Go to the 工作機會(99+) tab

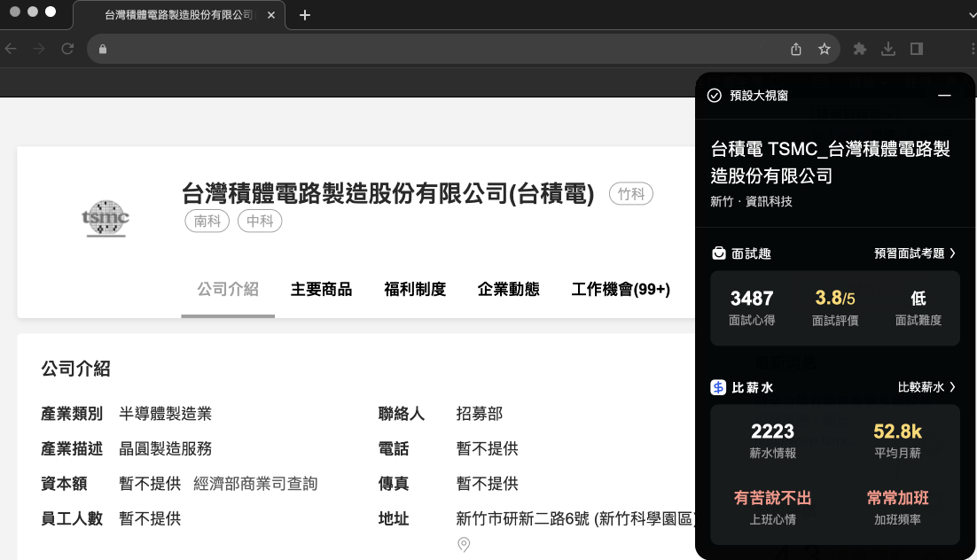(x=621, y=289)
